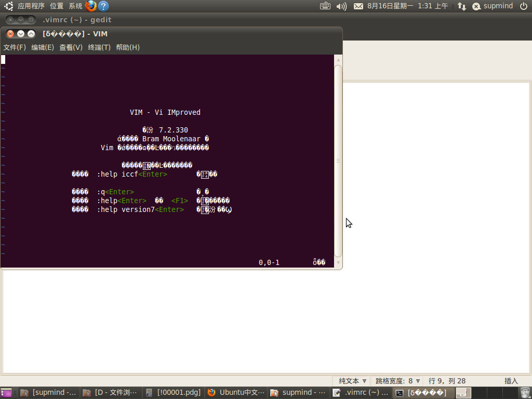Click the show desktop icon in bottom panel
This screenshot has height=399, width=532.
point(6,393)
